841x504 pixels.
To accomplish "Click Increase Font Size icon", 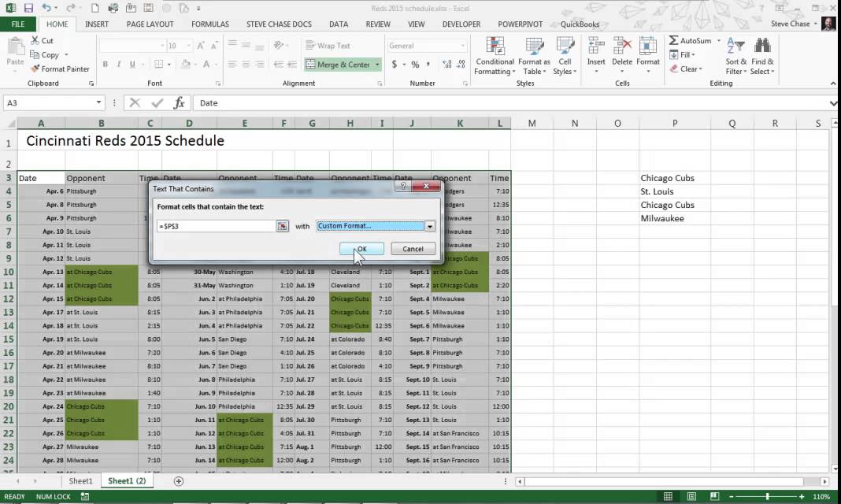I will pyautogui.click(x=201, y=46).
